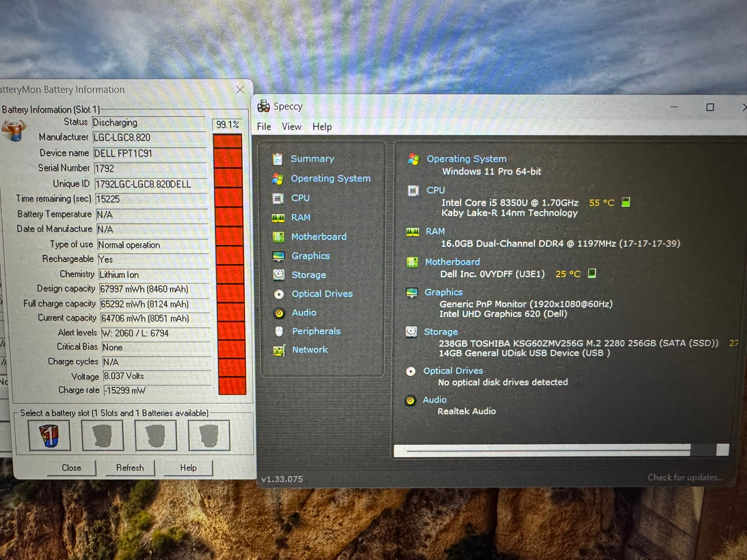Click the Graphics monitor icon in sidebar

pos(279,256)
